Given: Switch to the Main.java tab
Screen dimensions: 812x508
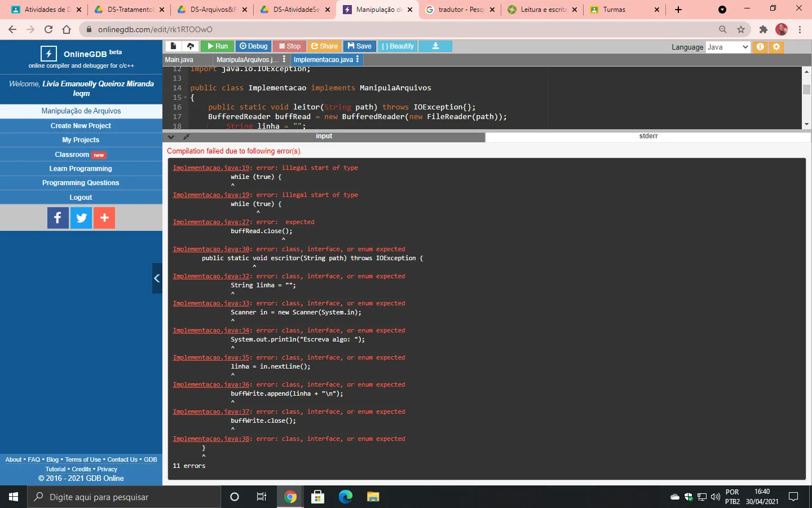Looking at the screenshot, I should tap(179, 60).
